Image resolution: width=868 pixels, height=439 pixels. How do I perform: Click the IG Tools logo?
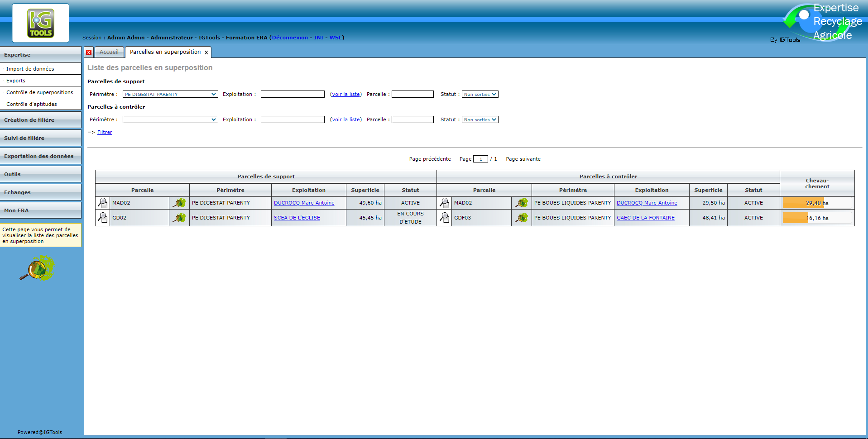[x=41, y=23]
